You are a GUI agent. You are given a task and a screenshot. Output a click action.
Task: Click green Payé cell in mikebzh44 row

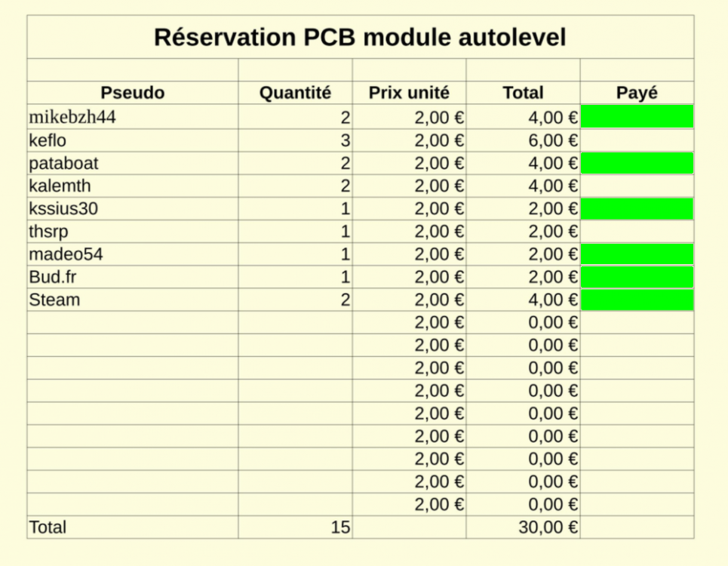(637, 117)
